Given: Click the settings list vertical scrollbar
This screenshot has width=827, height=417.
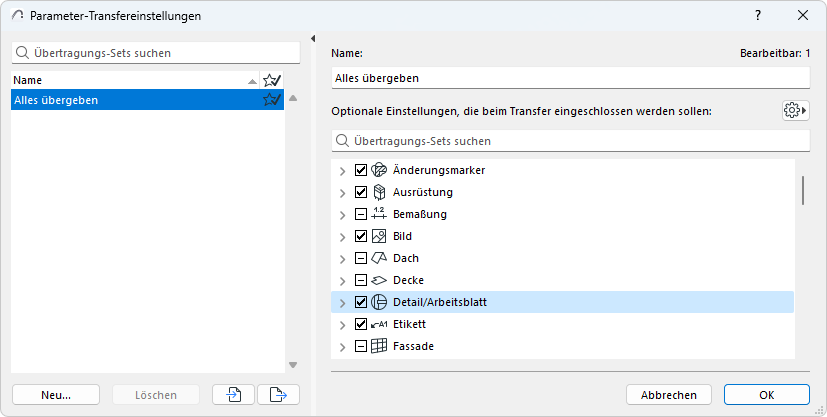Looking at the screenshot, I should pyautogui.click(x=803, y=190).
